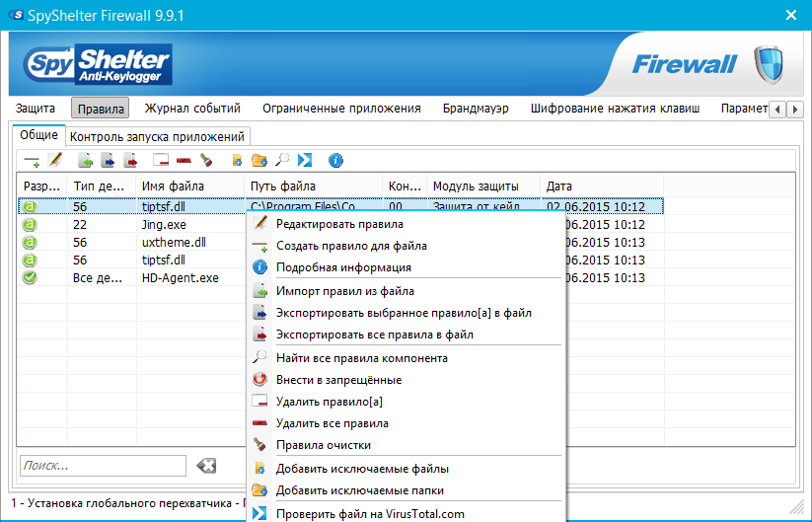Image resolution: width=812 pixels, height=522 pixels.
Task: Sort by the 'Кон...' column header
Action: tap(405, 186)
